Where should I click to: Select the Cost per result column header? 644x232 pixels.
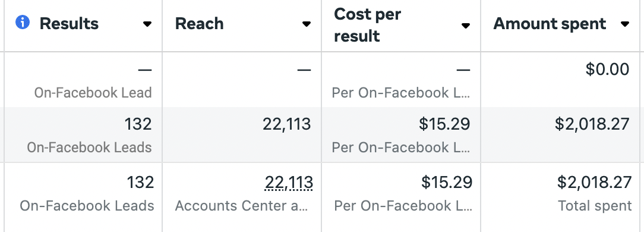click(368, 25)
